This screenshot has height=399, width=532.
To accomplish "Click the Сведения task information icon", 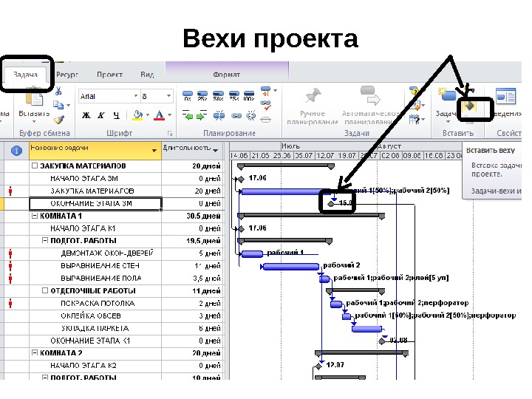I will pyautogui.click(x=506, y=96).
